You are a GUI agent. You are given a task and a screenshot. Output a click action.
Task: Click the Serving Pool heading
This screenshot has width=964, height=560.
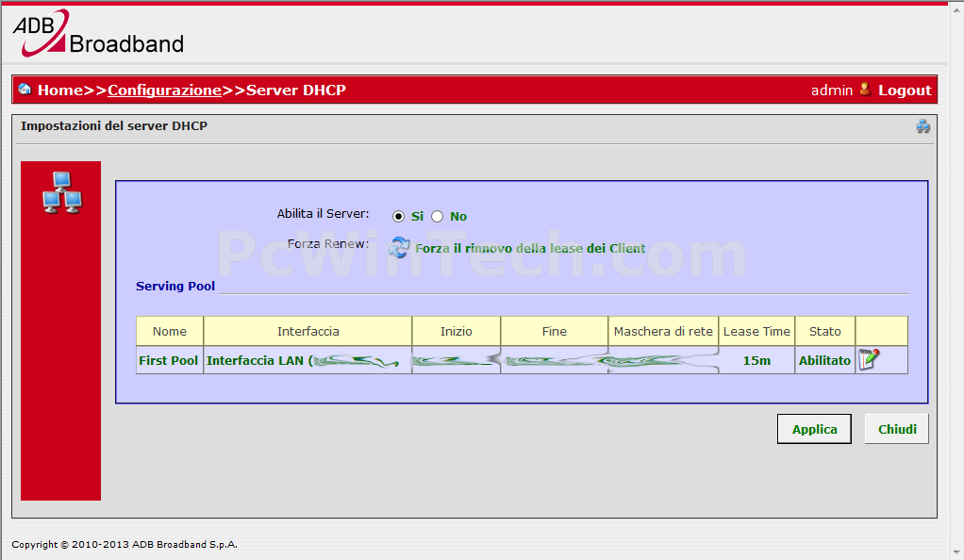tap(175, 286)
